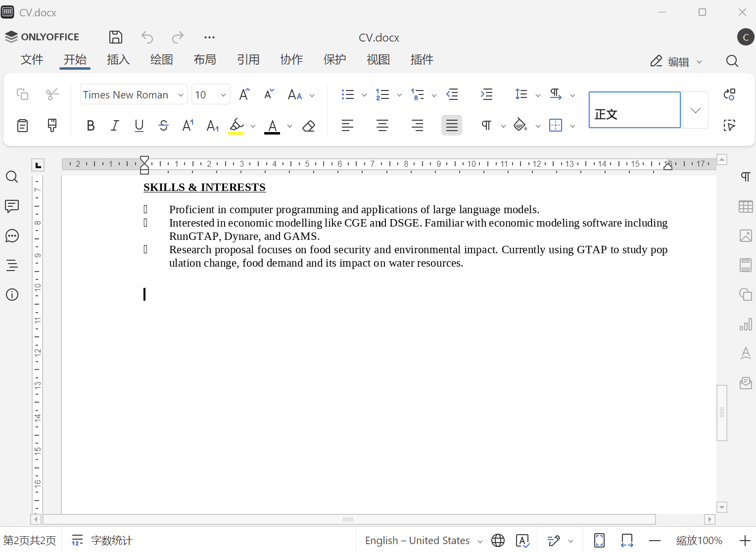Image resolution: width=756 pixels, height=552 pixels.
Task: Click the vertical scrollbar thumb
Action: [722, 412]
